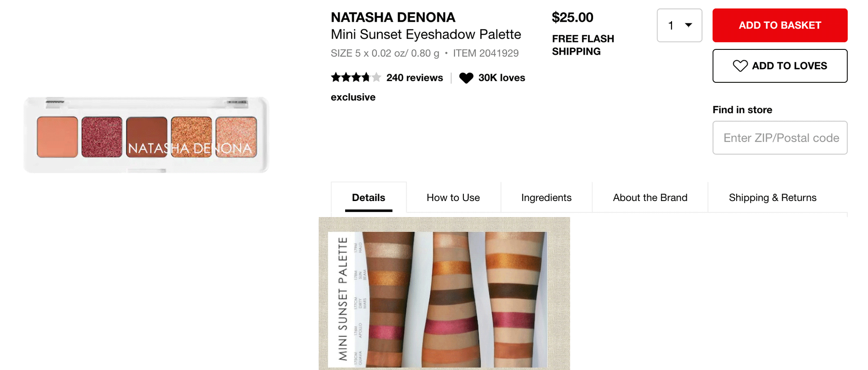
Task: Switch to the Details tab
Action: [x=369, y=198]
